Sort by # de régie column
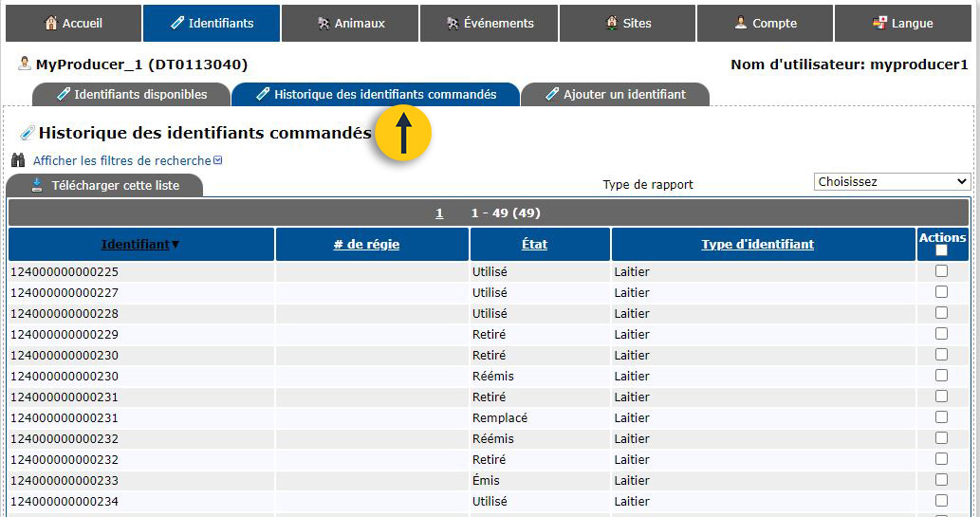Viewport: 980px width, 517px height. (x=366, y=245)
